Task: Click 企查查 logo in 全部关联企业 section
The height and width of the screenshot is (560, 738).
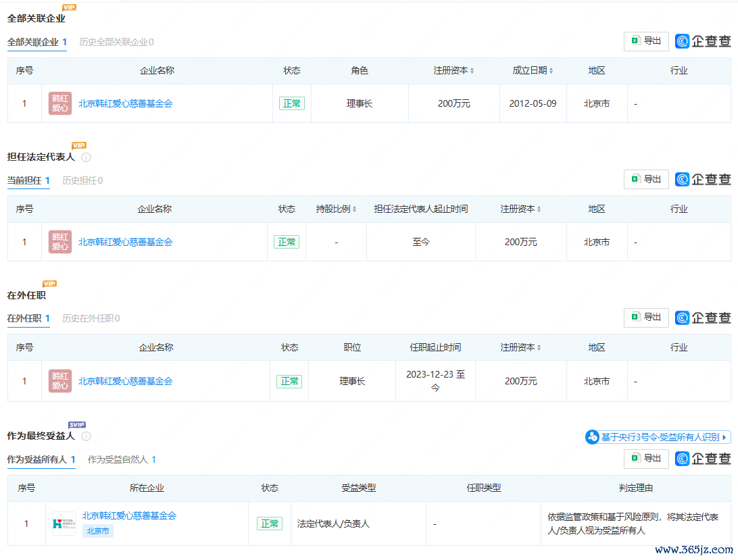Action: (703, 41)
